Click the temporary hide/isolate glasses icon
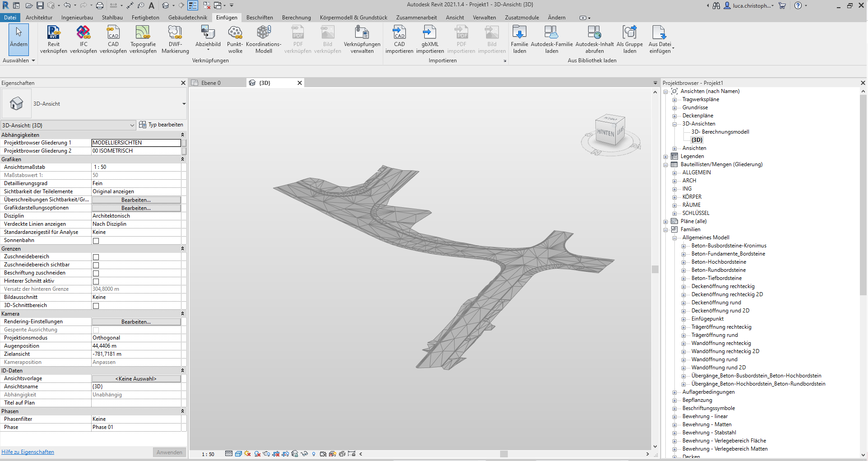Viewport: 868px width, 461px height. tap(304, 454)
